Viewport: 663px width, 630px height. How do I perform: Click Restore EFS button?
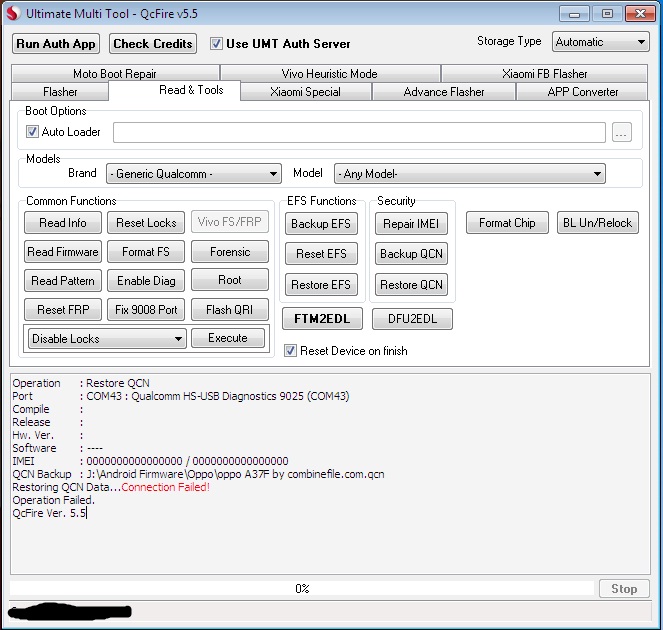[x=321, y=285]
